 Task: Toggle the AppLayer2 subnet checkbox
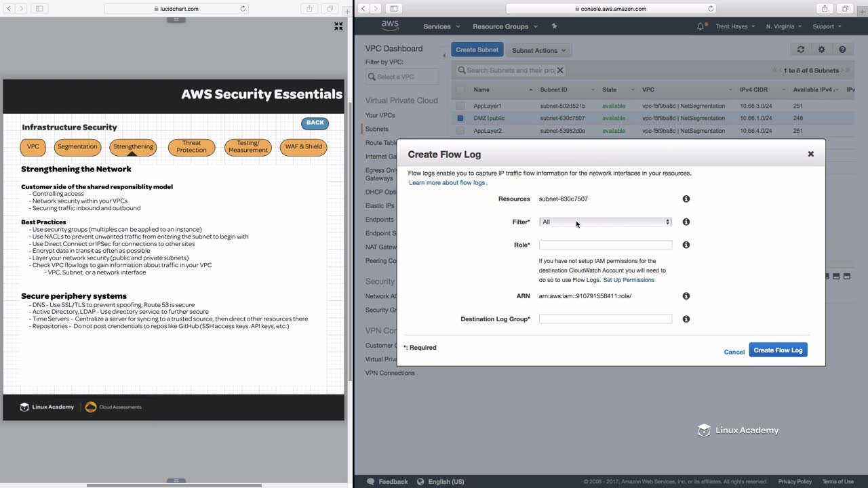(x=460, y=131)
